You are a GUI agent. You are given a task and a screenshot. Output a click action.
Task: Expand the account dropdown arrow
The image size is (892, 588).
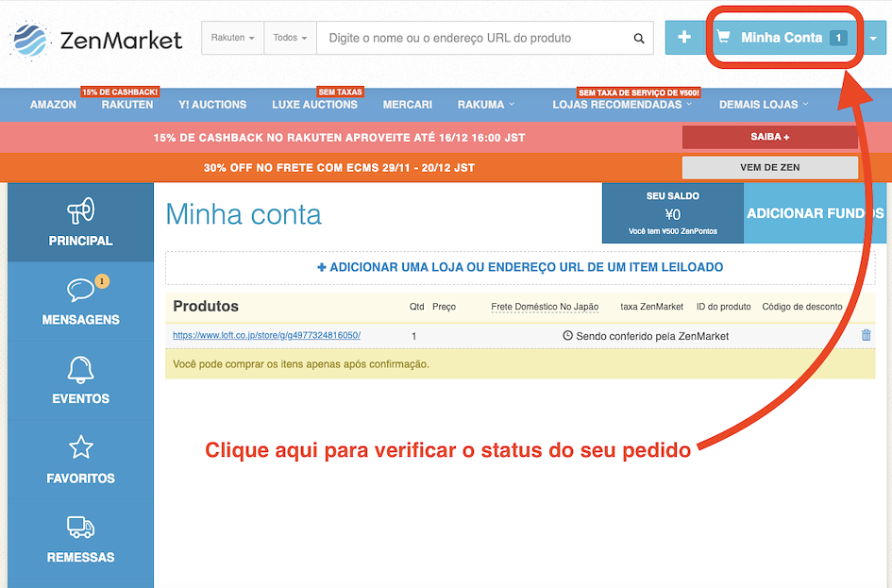click(873, 38)
